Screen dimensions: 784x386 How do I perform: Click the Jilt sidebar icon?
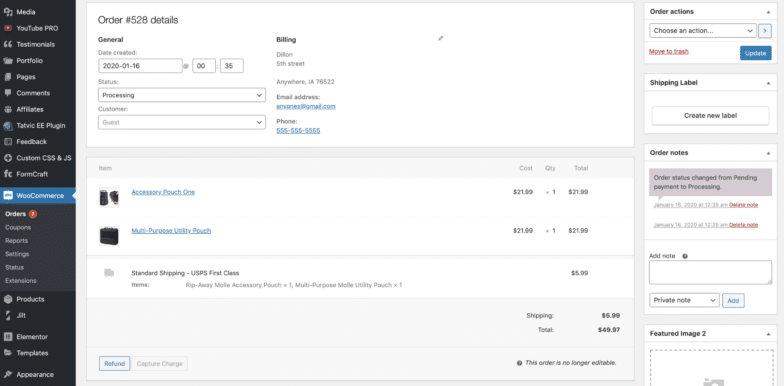pos(8,316)
